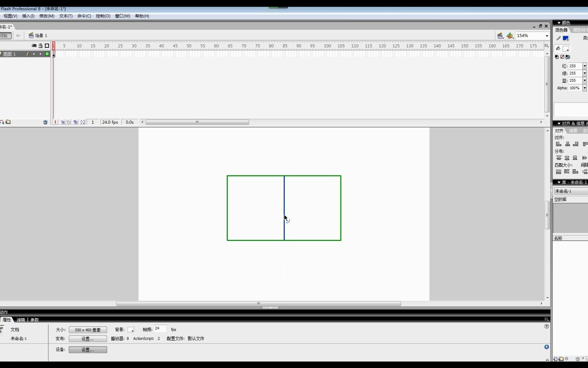Click the No Color icon
588x368 pixels.
(x=562, y=57)
